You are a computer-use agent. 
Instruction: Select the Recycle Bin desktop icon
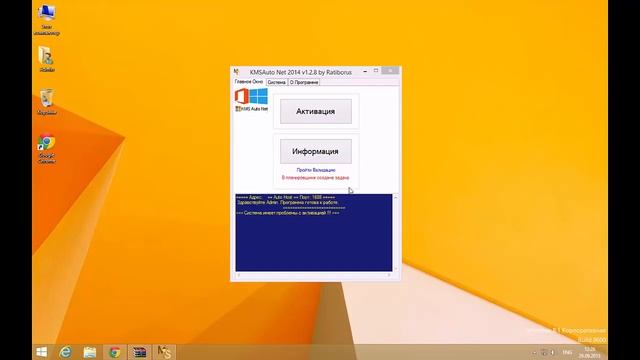[47, 102]
